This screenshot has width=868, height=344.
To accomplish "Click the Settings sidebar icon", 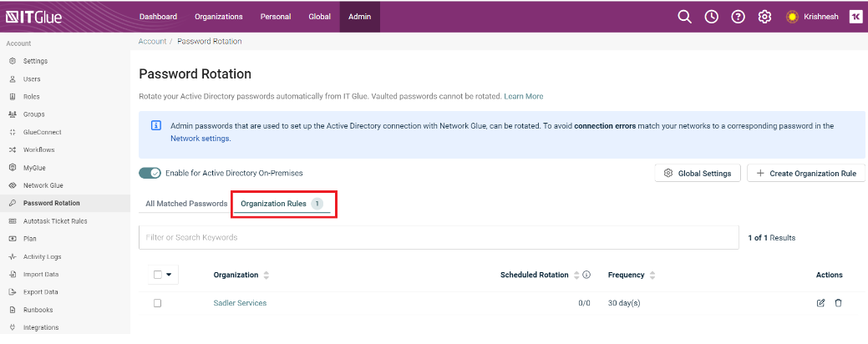I will pos(13,61).
